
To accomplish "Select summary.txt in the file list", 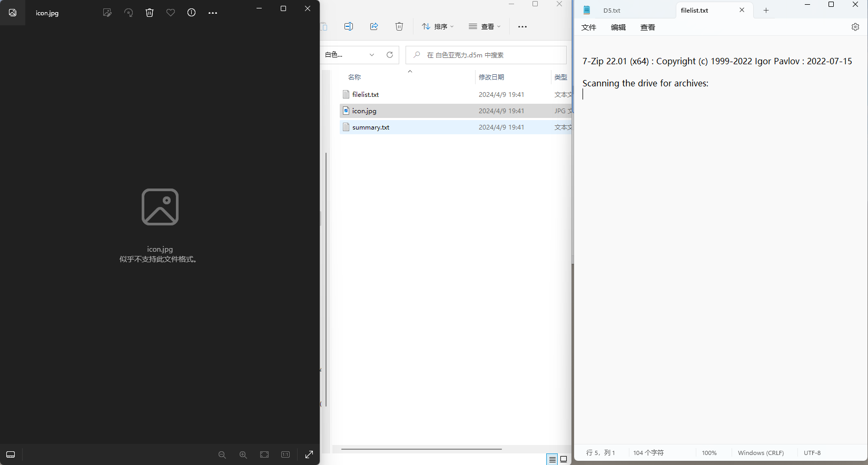I will pos(371,127).
